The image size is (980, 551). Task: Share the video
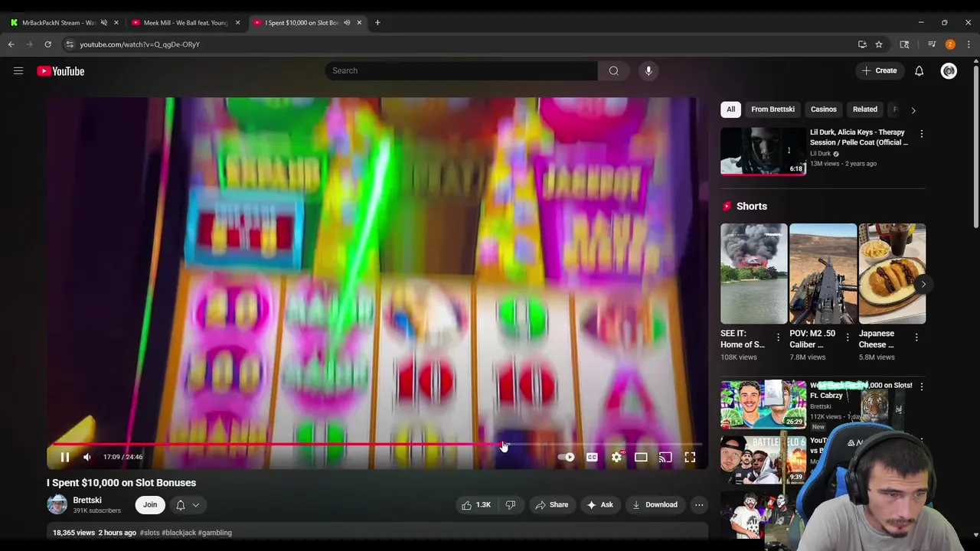pos(551,504)
